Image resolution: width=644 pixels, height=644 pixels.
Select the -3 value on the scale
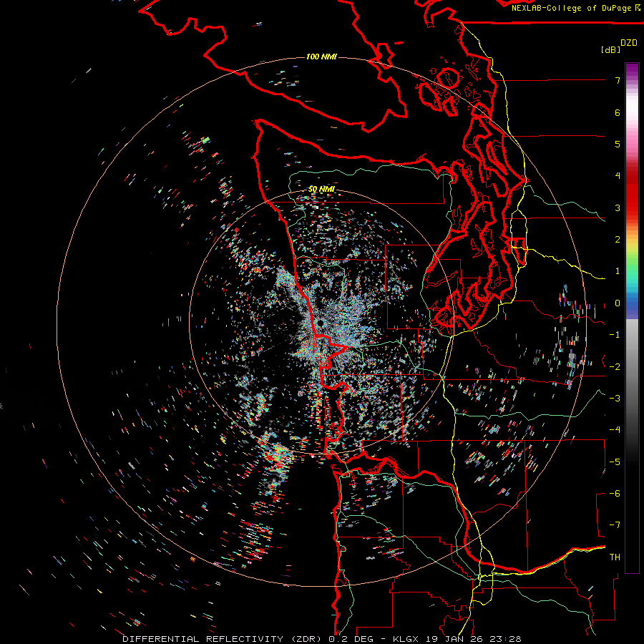click(615, 399)
